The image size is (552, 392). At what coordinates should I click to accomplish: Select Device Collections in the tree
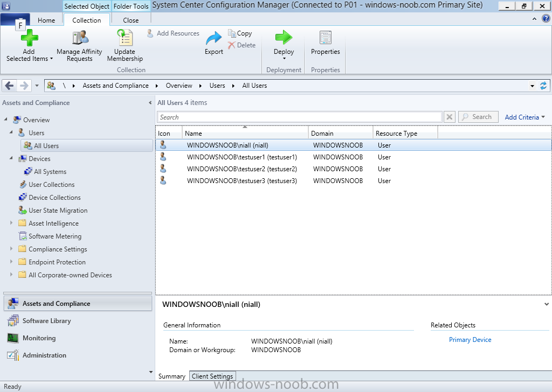[54, 198]
